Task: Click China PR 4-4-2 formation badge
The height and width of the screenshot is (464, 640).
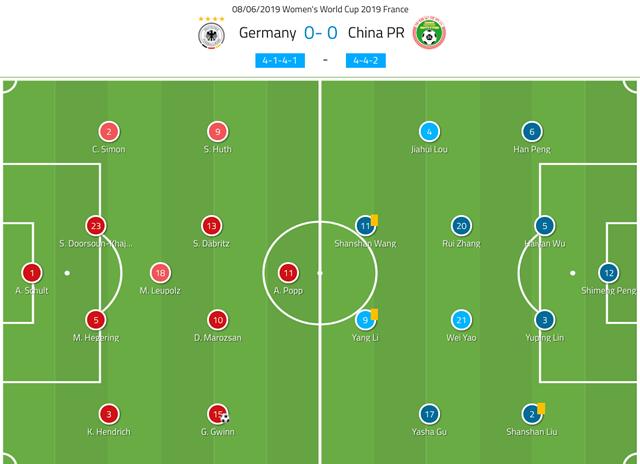Action: [x=366, y=59]
